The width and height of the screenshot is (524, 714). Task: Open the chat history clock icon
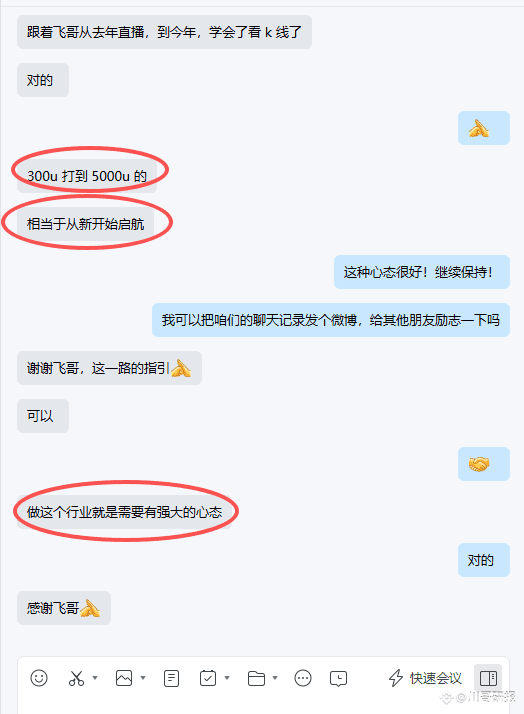coord(338,678)
